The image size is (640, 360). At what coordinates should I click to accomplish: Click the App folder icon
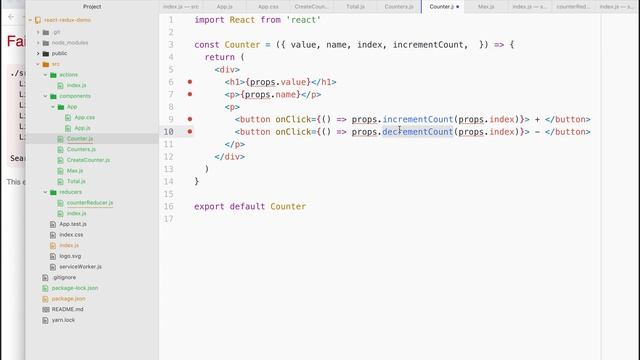61,107
